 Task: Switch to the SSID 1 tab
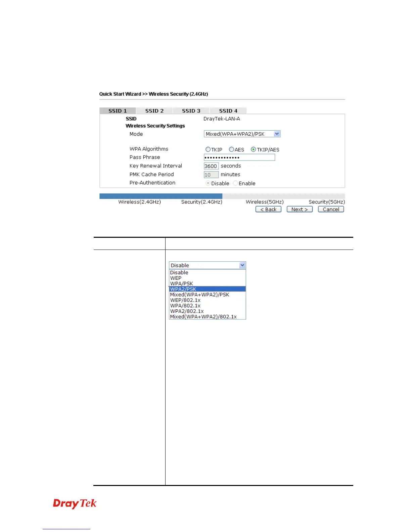coord(118,111)
